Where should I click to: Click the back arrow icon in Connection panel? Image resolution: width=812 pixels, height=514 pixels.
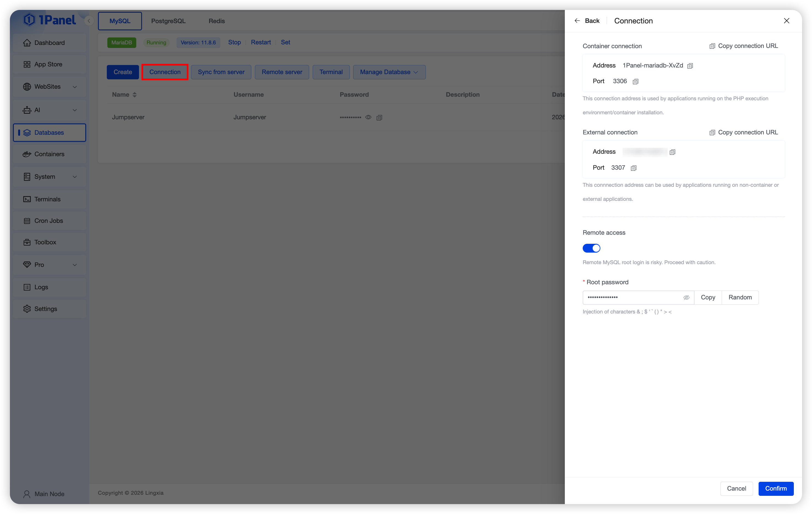point(577,21)
